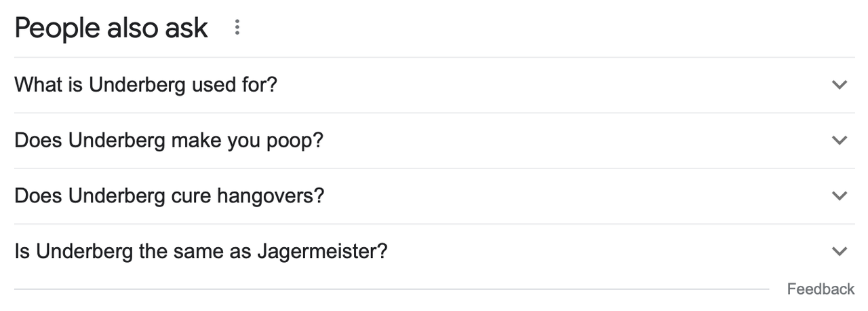This screenshot has height=311, width=868.
Task: Expand 'Does Underberg make you poop?' answer
Action: click(x=434, y=141)
